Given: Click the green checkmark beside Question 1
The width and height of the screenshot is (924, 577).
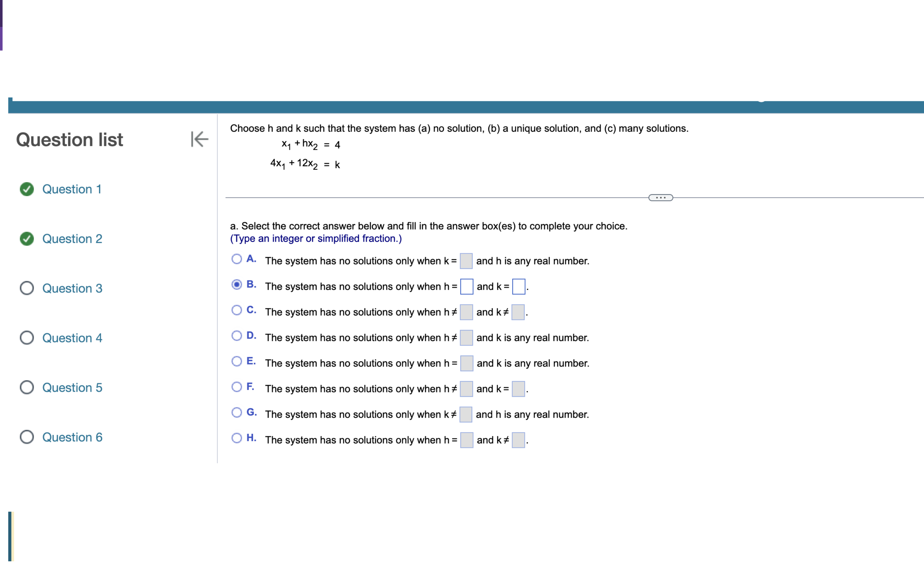Looking at the screenshot, I should pyautogui.click(x=26, y=189).
